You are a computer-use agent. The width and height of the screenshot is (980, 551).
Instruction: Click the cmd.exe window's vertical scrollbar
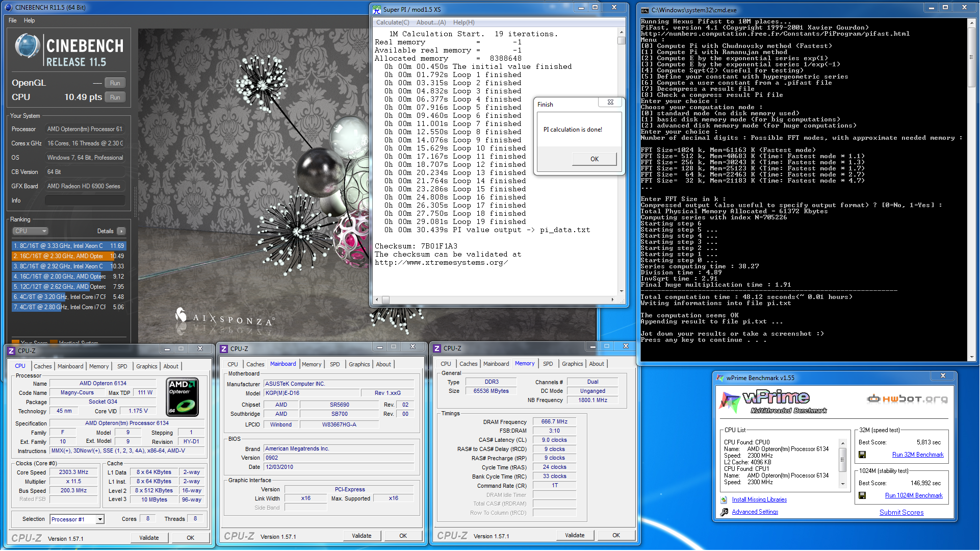point(972,189)
